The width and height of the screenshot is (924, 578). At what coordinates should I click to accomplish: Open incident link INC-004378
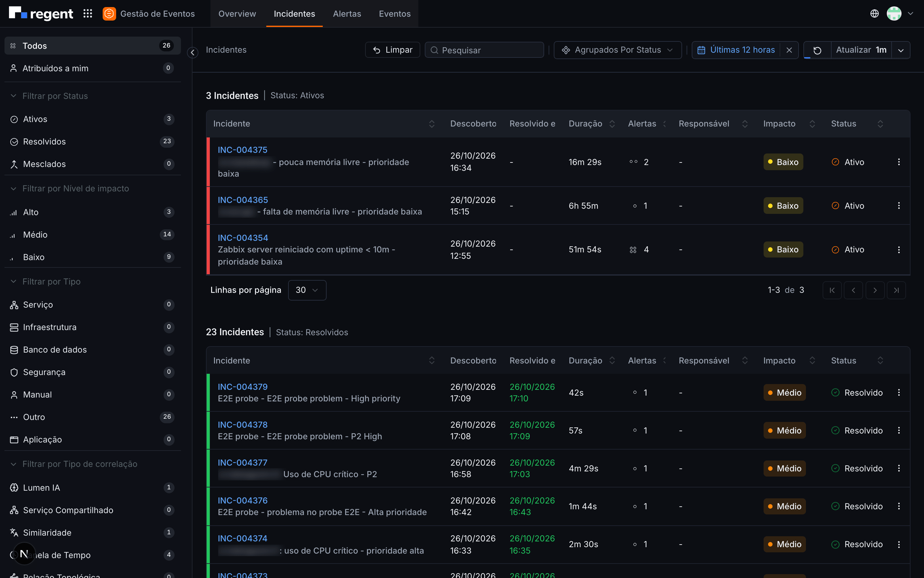243,425
